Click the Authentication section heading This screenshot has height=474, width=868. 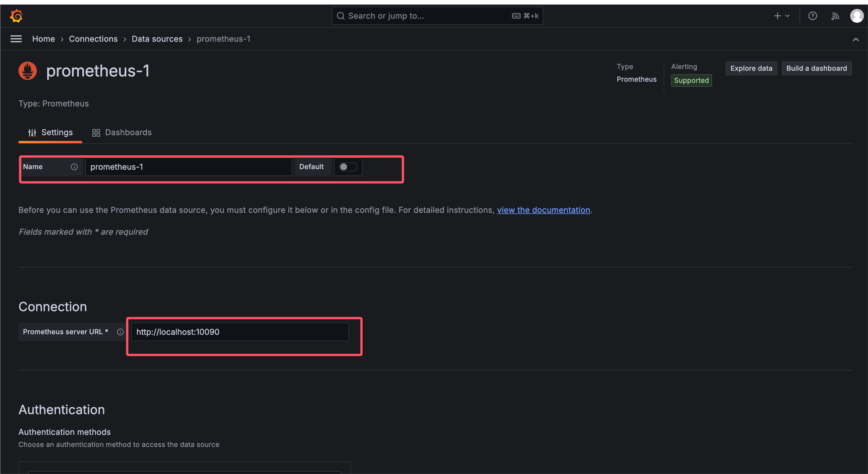point(62,410)
